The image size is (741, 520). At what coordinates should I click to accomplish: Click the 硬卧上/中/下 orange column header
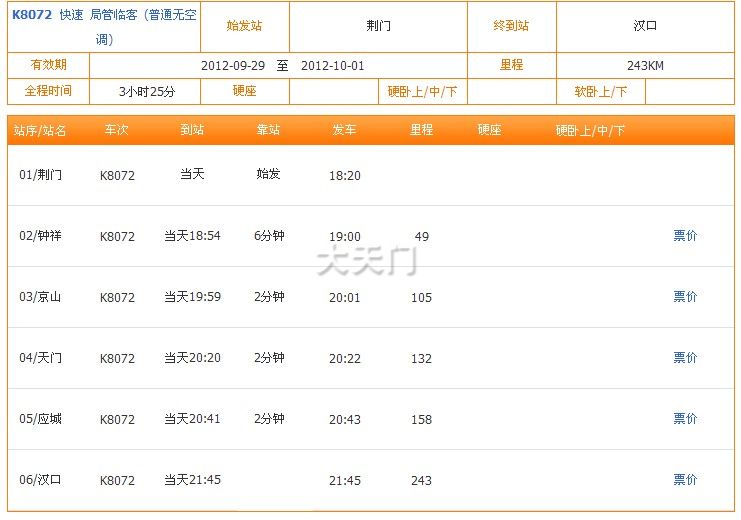(x=590, y=131)
